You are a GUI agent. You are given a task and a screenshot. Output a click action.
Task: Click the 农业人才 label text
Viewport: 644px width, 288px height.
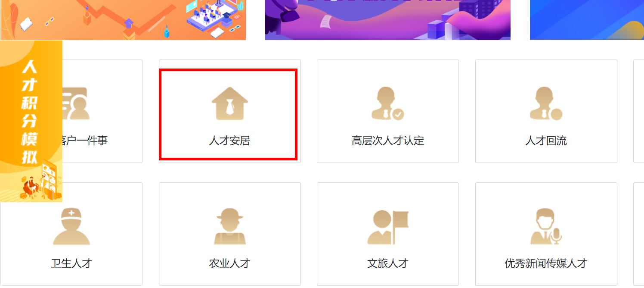point(229,263)
